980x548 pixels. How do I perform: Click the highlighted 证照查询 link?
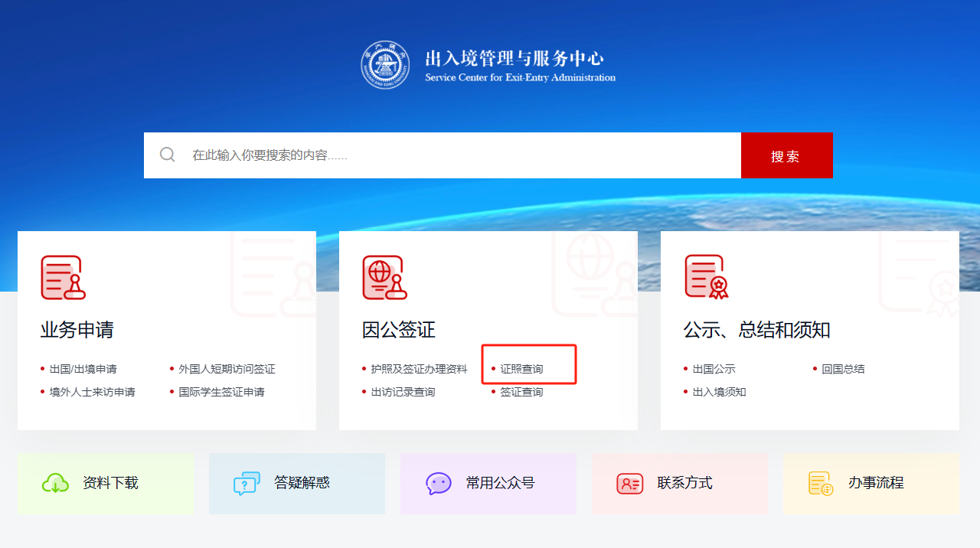(x=521, y=369)
